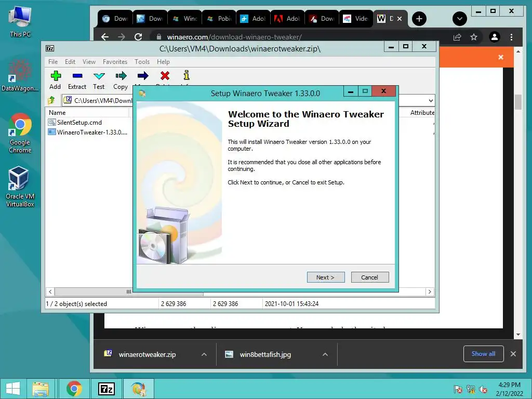The height and width of the screenshot is (399, 532).
Task: Open the File menu in 7-Zip
Action: [x=53, y=62]
